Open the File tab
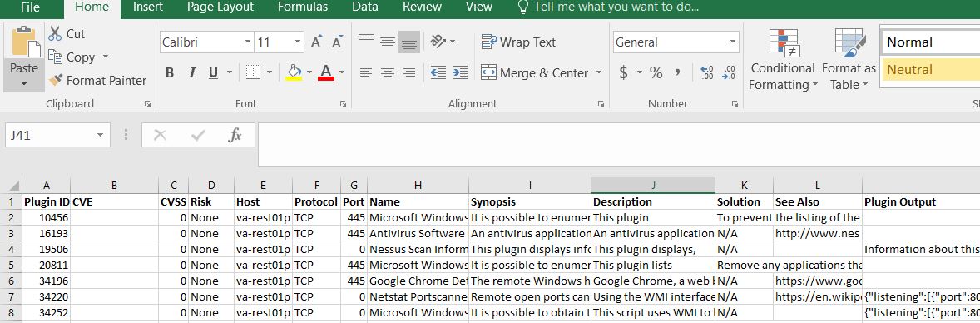The image size is (980, 323). (x=30, y=7)
